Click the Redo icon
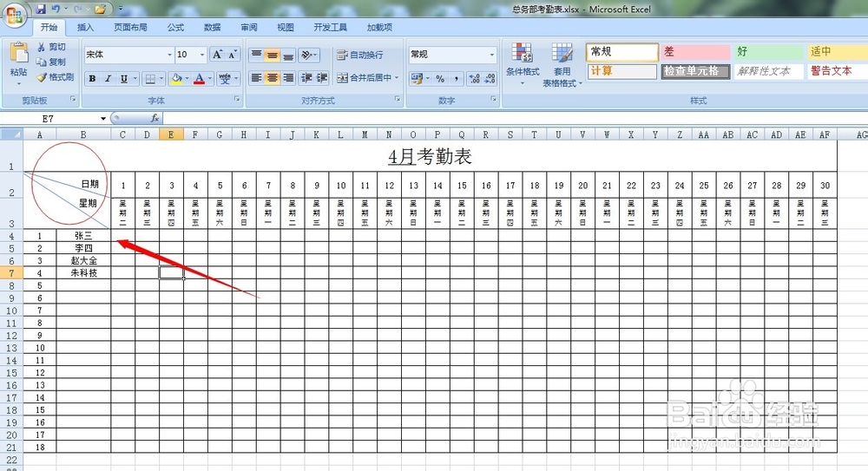Screen dimensions: 868x471 (x=78, y=10)
